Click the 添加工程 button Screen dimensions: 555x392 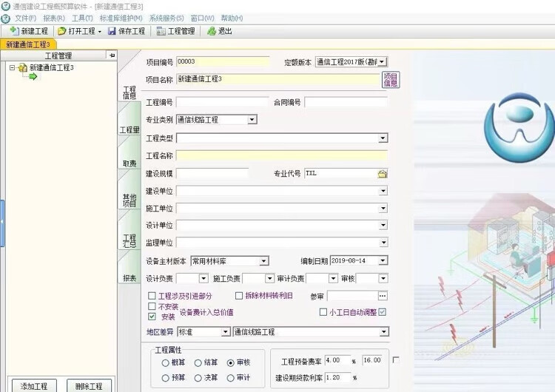34,386
